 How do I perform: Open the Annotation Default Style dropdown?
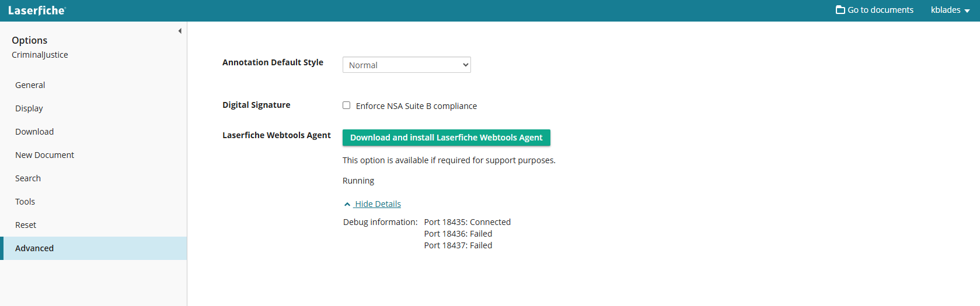point(406,65)
